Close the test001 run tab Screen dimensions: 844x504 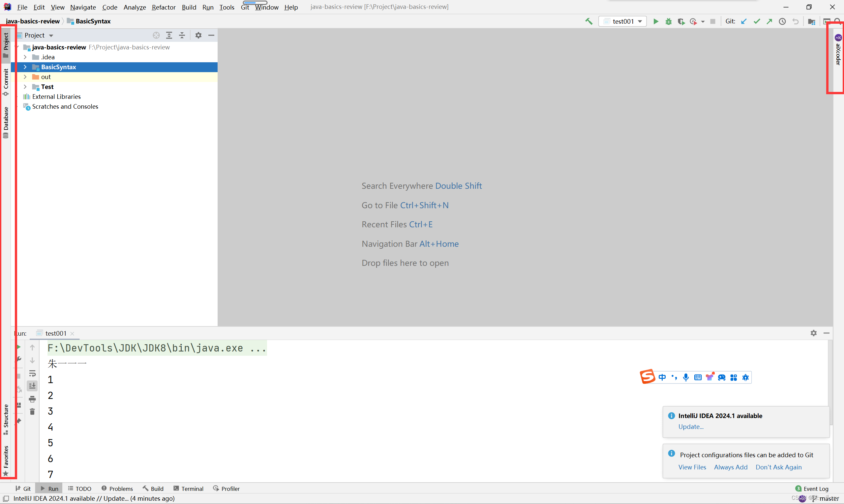[73, 333]
